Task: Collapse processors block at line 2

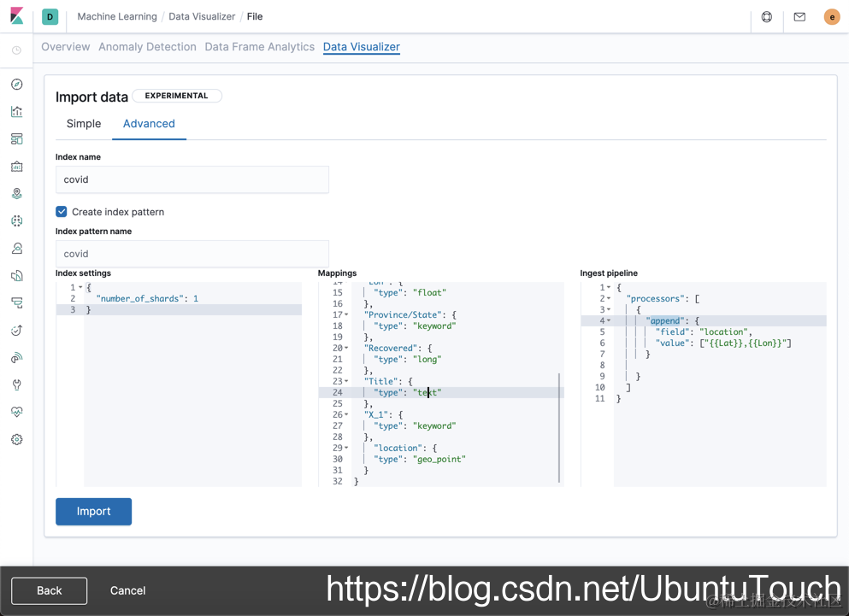Action: pos(609,298)
